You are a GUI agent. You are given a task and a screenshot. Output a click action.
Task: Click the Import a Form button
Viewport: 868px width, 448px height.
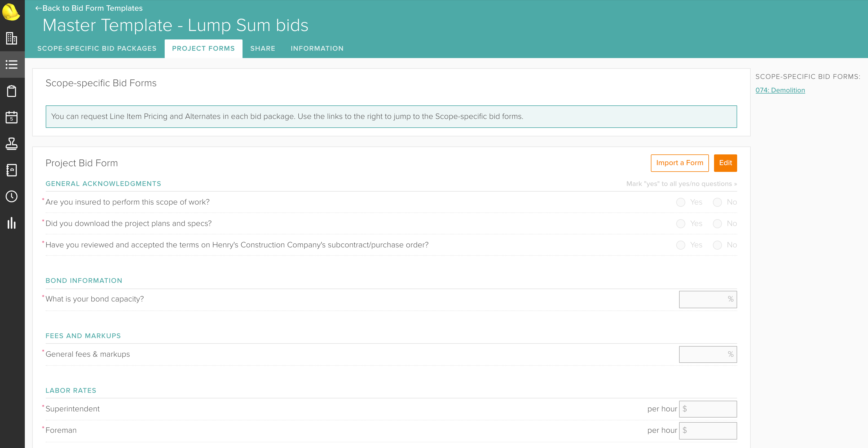[680, 163]
